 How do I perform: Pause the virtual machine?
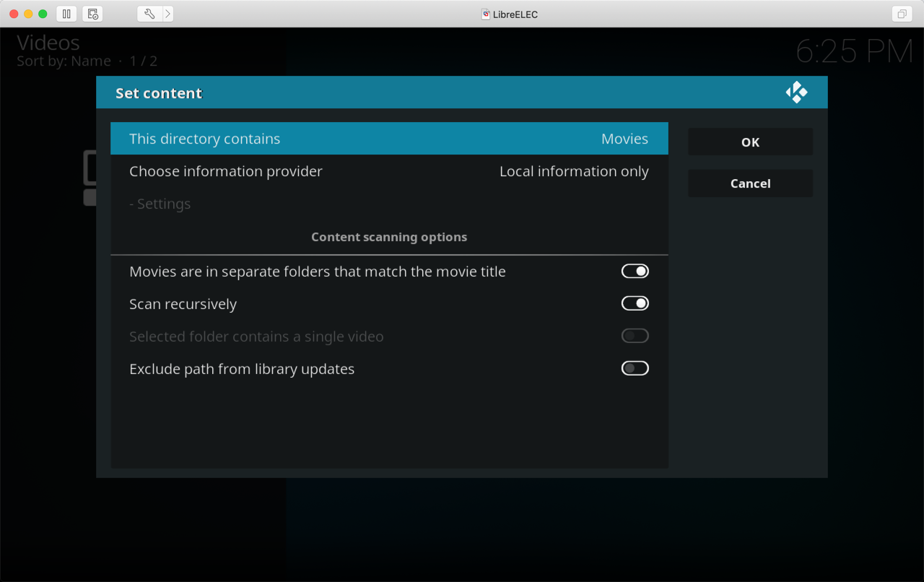click(66, 14)
